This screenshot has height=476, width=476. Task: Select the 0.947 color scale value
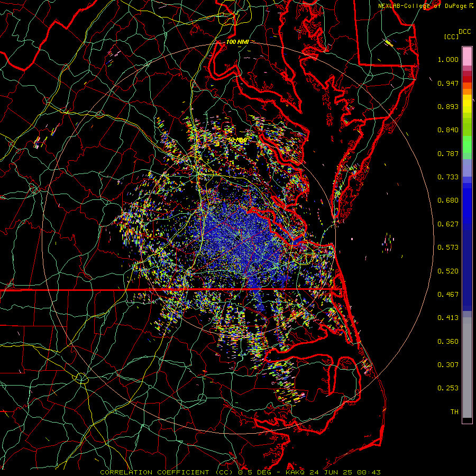(448, 83)
